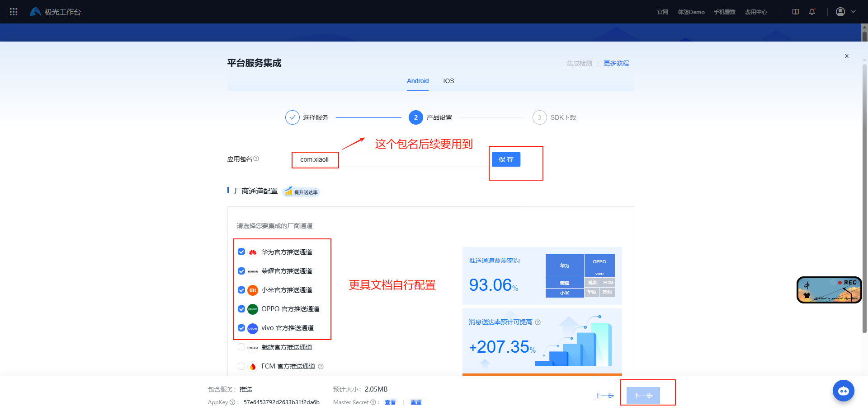Click the 93.06% coverage rate value
This screenshot has width=868, height=415.
(x=494, y=285)
